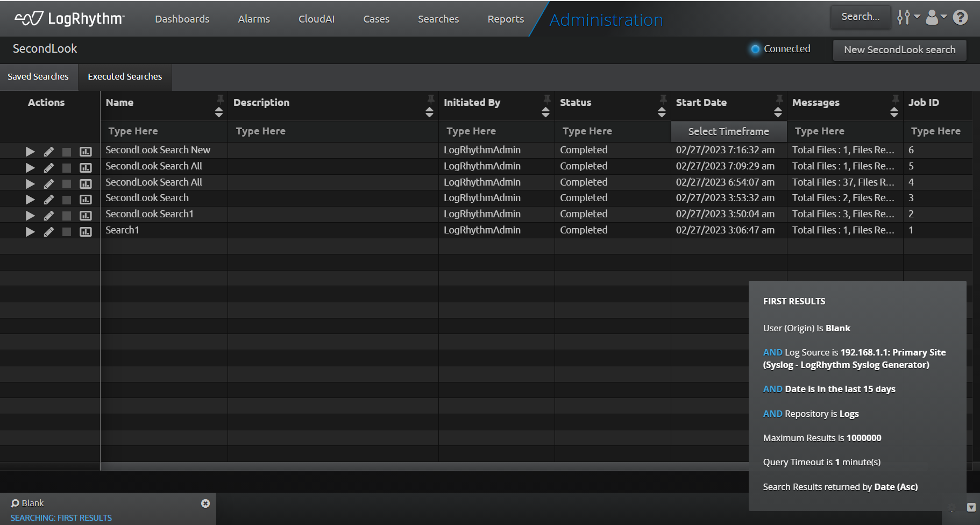Run the SecondLook Search New play icon
The height and width of the screenshot is (525, 980).
pyautogui.click(x=30, y=151)
